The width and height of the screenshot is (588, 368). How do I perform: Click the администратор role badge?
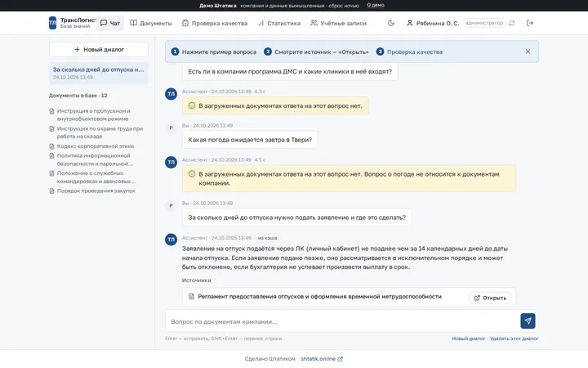click(483, 23)
